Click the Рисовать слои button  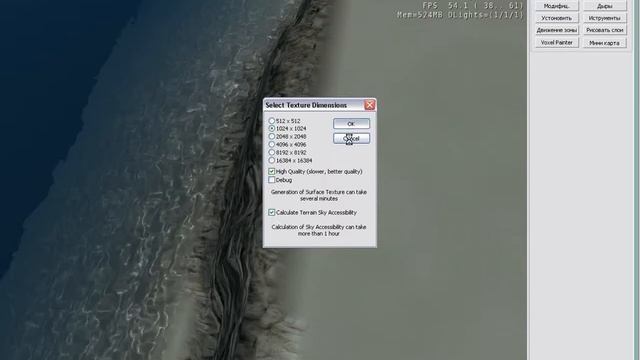point(604,30)
